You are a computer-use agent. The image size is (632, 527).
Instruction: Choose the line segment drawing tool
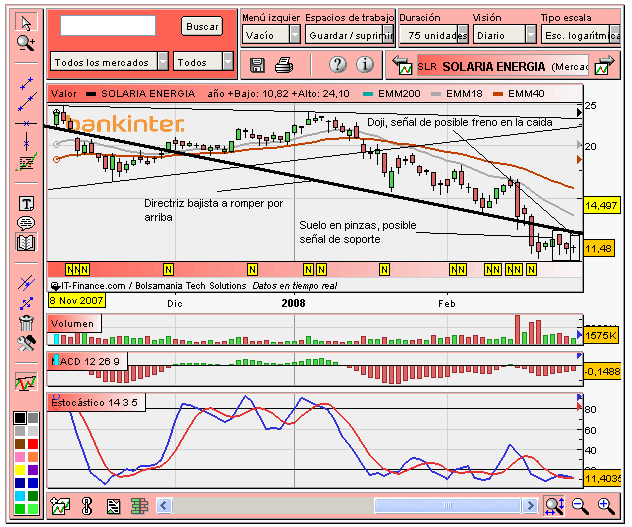(x=26, y=84)
